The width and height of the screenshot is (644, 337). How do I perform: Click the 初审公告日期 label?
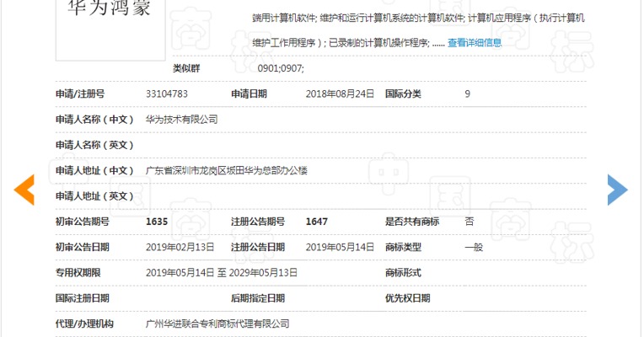coord(82,247)
